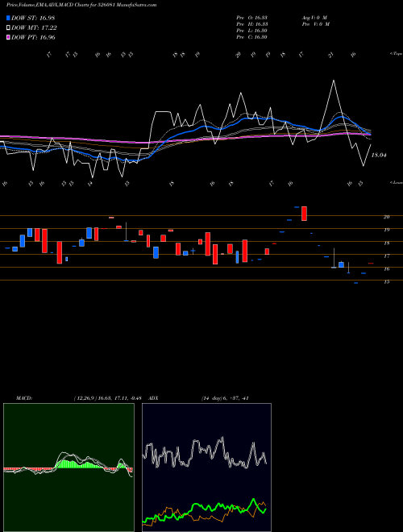The image size is (403, 532).
Task: Click the MACD (12,26,9) values text
Action: (107, 398)
